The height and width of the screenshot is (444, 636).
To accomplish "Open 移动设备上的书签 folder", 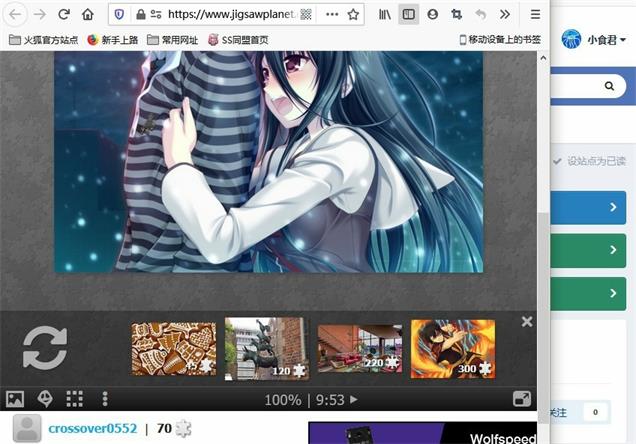I will pos(500,40).
